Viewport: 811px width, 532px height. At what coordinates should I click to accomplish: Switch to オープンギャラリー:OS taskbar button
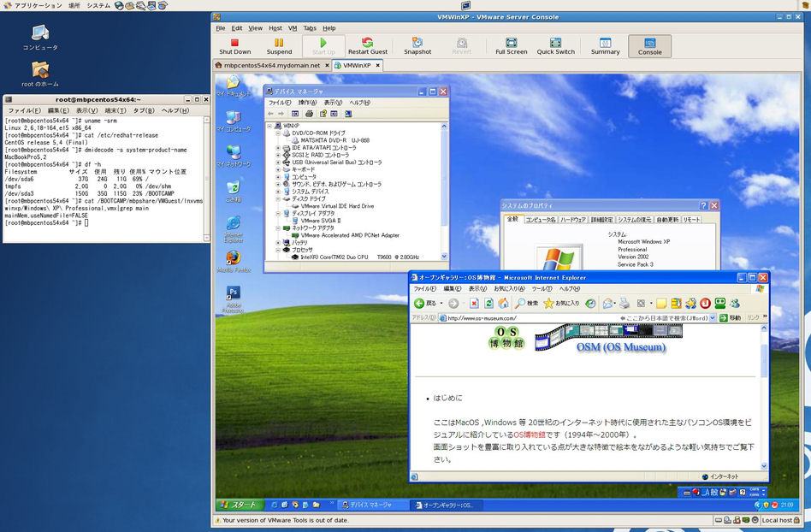[x=447, y=505]
